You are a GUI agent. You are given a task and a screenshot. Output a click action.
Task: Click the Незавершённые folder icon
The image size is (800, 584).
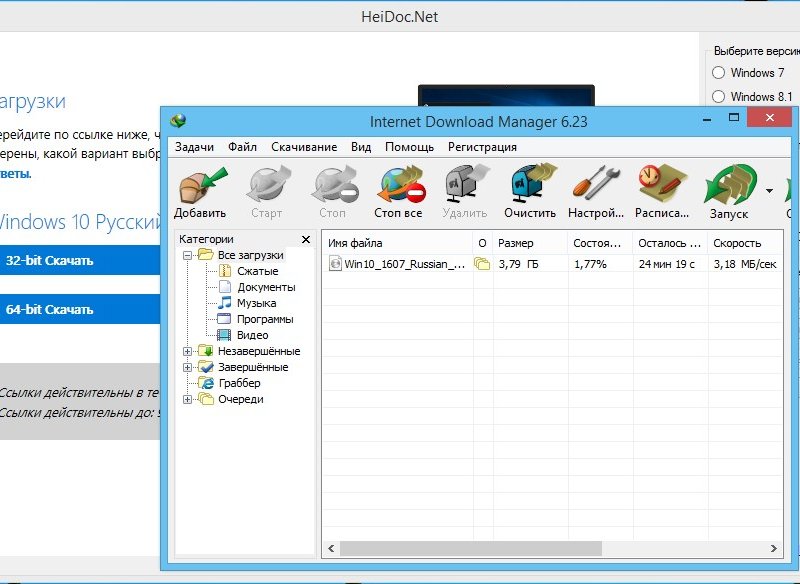(206, 350)
